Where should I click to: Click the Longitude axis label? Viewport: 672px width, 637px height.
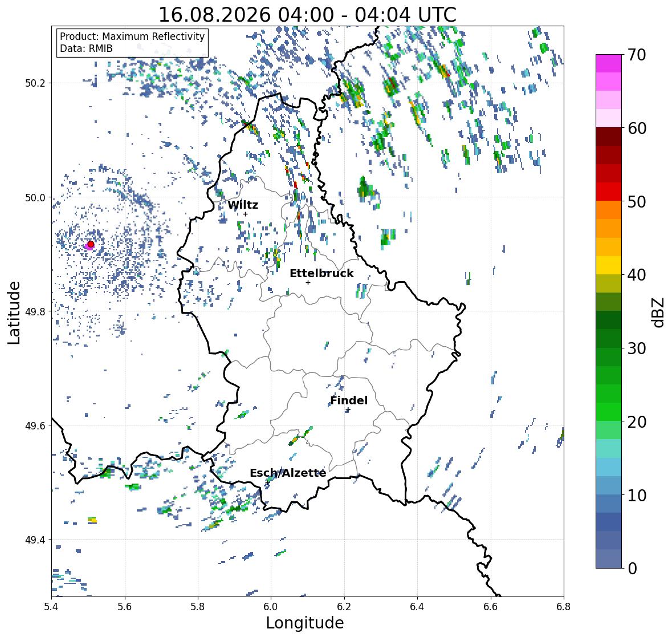coord(305,623)
